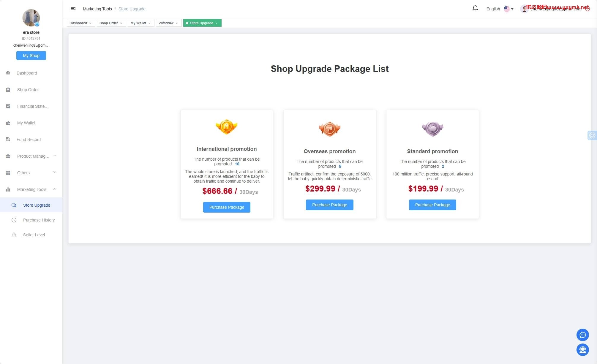Image resolution: width=597 pixels, height=364 pixels.
Task: Click the Standard promotion purple badge
Action: pyautogui.click(x=432, y=129)
